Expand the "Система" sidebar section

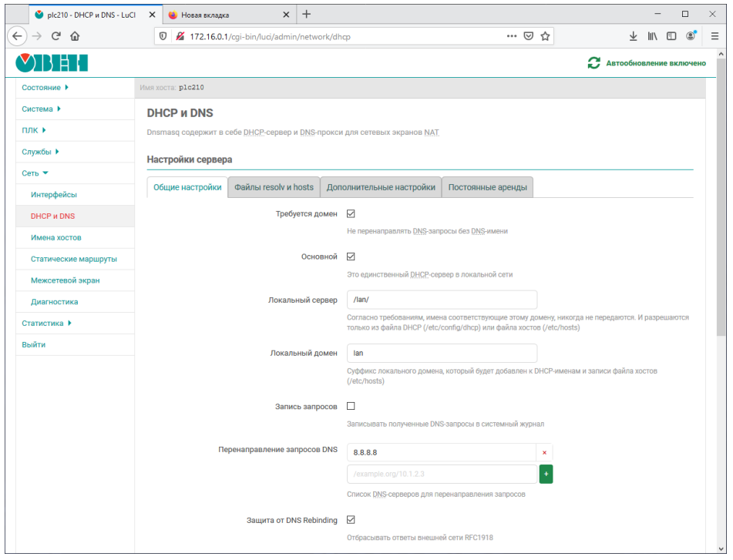click(x=41, y=109)
